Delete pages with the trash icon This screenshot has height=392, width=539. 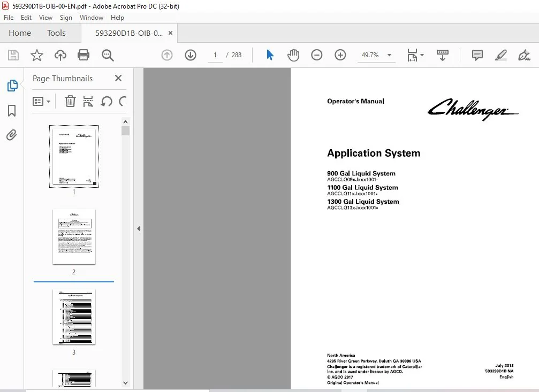(70, 102)
